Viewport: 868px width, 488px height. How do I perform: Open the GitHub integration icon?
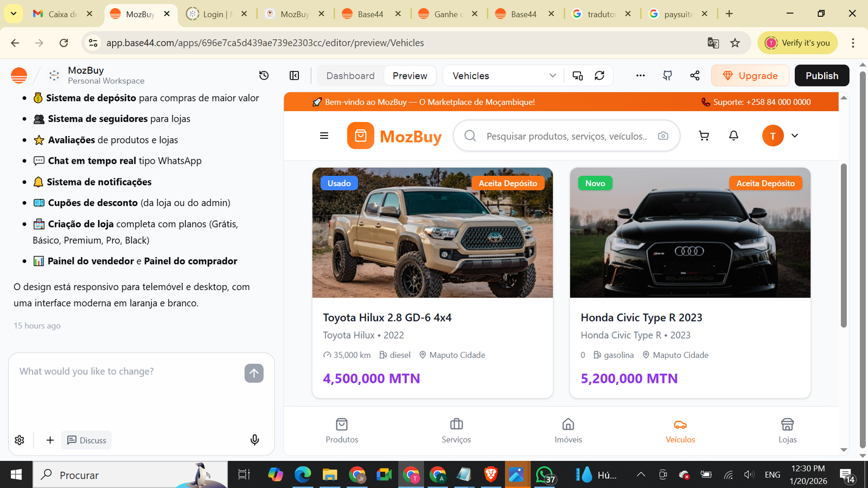point(668,75)
